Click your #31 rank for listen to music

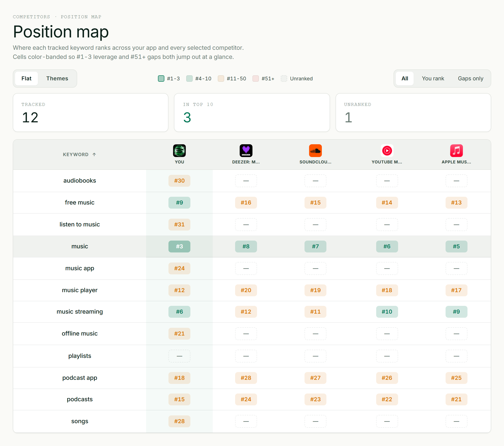coord(179,225)
